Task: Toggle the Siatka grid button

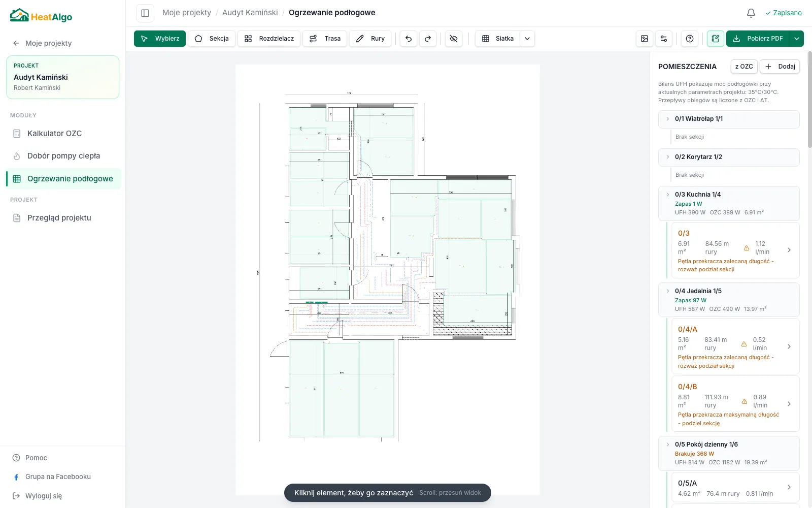Action: pyautogui.click(x=497, y=39)
